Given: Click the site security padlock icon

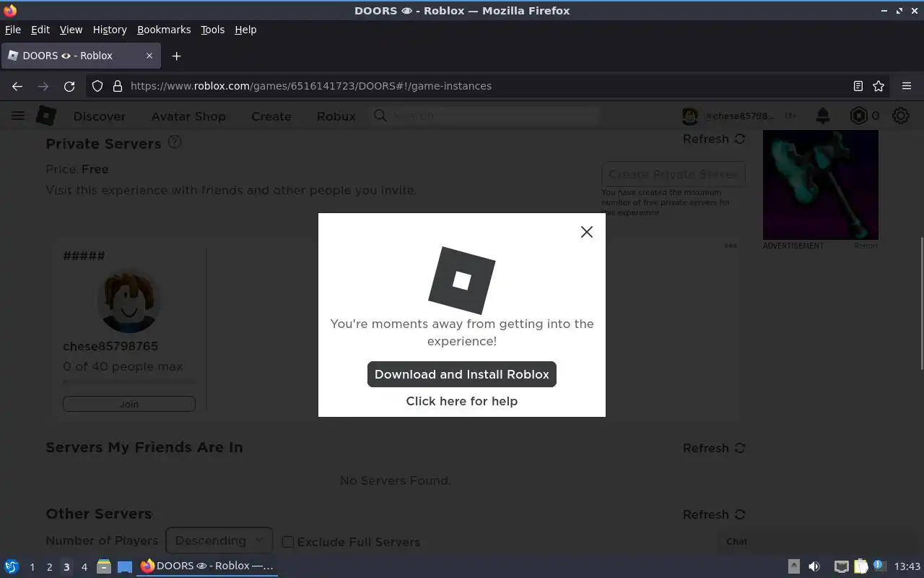Looking at the screenshot, I should (118, 86).
